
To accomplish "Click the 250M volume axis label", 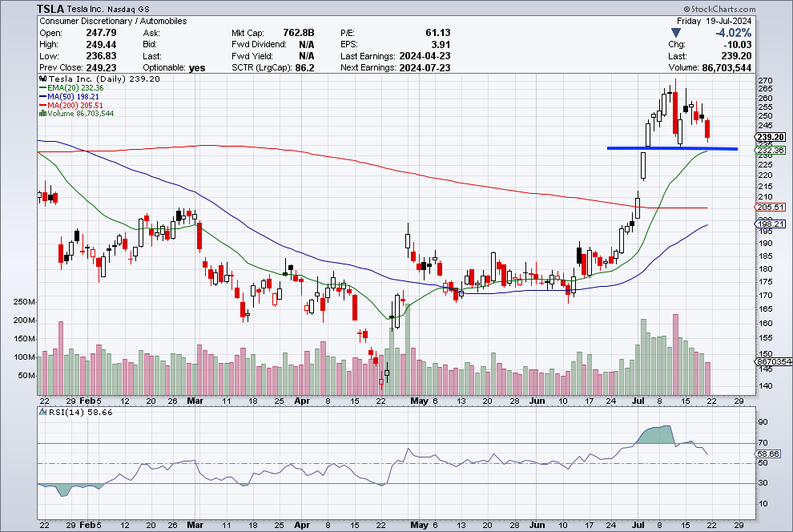I will pyautogui.click(x=24, y=302).
